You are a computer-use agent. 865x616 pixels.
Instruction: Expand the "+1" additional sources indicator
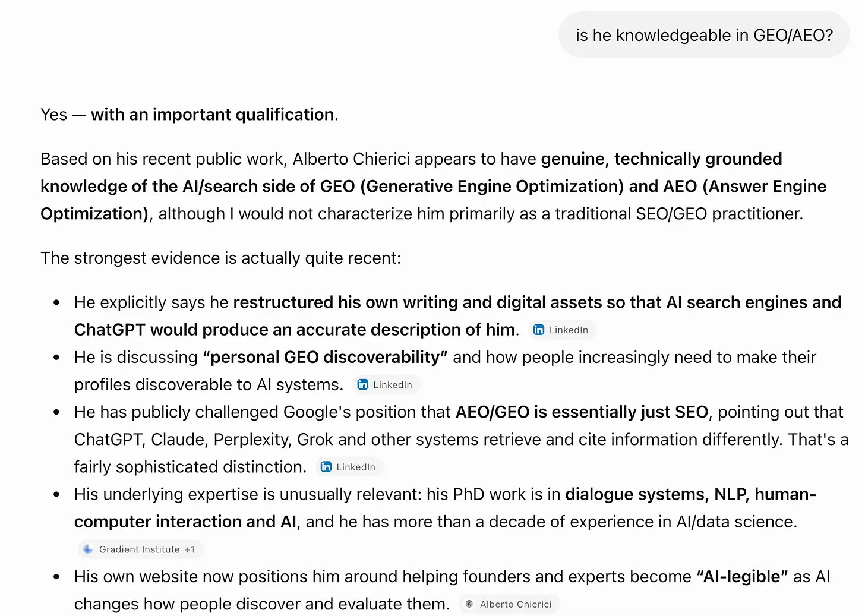pos(190,549)
